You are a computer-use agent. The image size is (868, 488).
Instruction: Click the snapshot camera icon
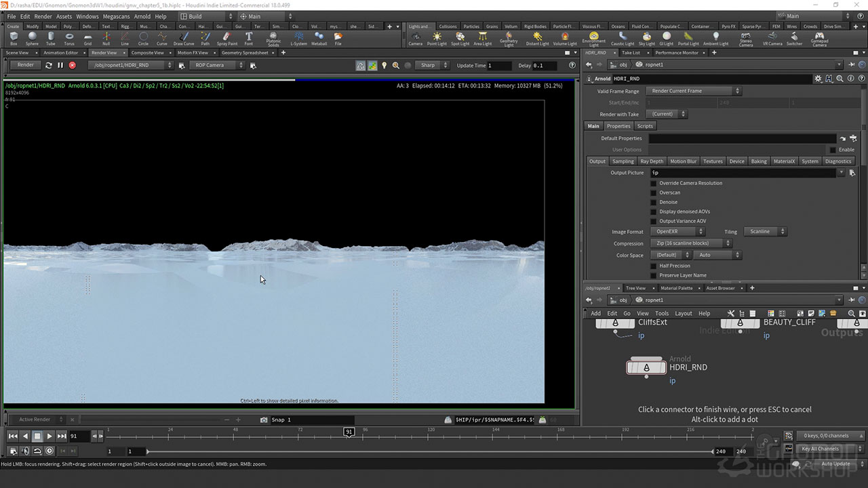264,420
